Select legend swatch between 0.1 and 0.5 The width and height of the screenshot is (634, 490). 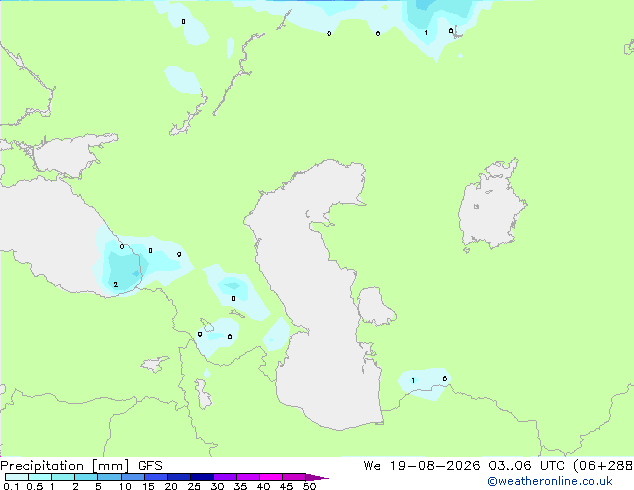(17, 477)
